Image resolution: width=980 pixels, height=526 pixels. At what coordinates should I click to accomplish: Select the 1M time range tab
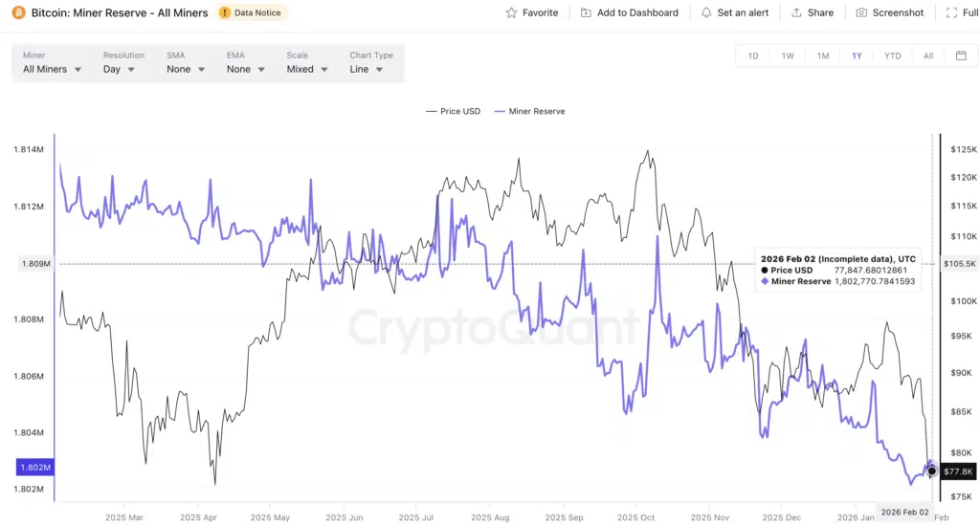click(x=823, y=55)
